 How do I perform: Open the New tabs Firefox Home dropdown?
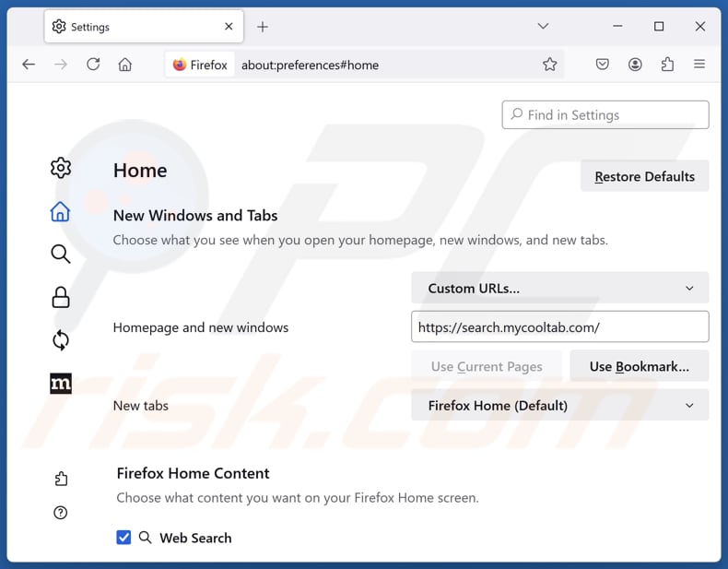pyautogui.click(x=560, y=405)
